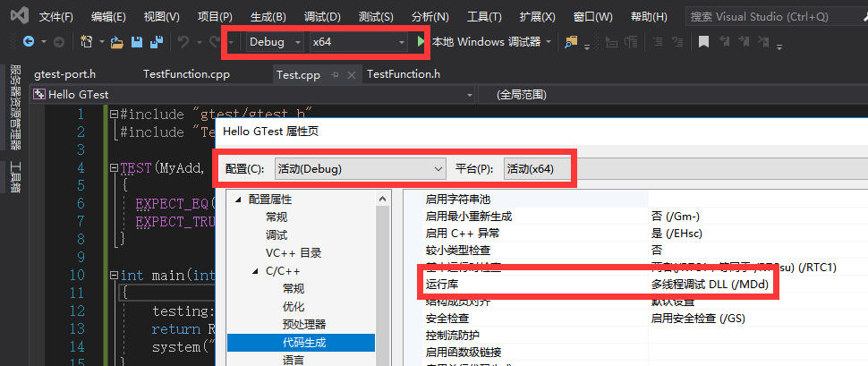Click 本地 Windows 调试器 start button
Image resolution: width=868 pixels, height=366 pixels.
click(486, 41)
